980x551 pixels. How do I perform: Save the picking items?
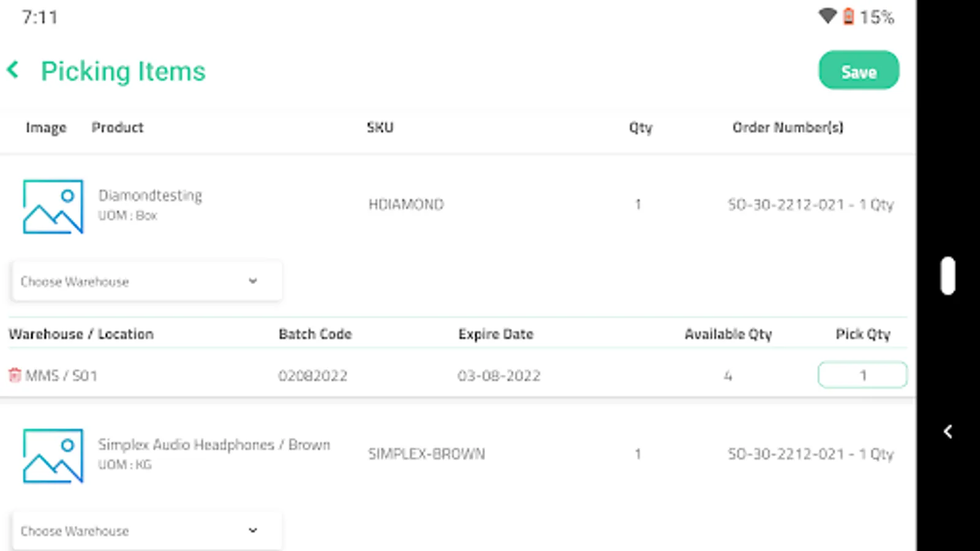pos(858,70)
